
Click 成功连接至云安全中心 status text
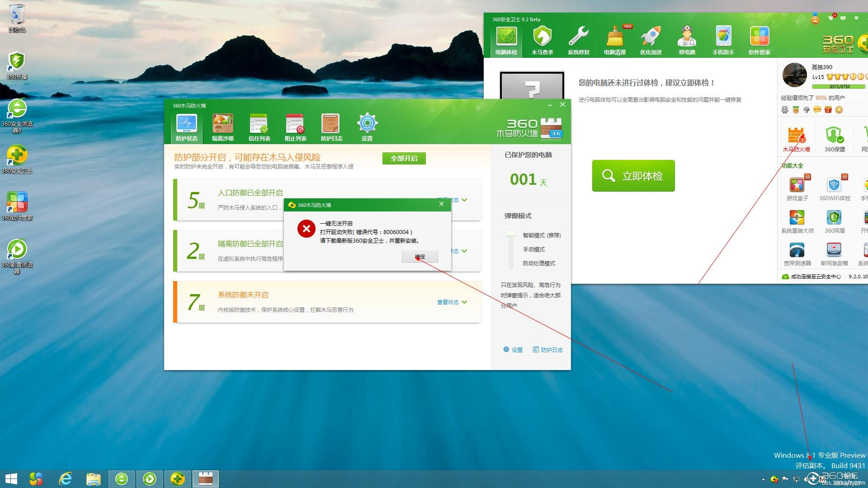pyautogui.click(x=816, y=277)
